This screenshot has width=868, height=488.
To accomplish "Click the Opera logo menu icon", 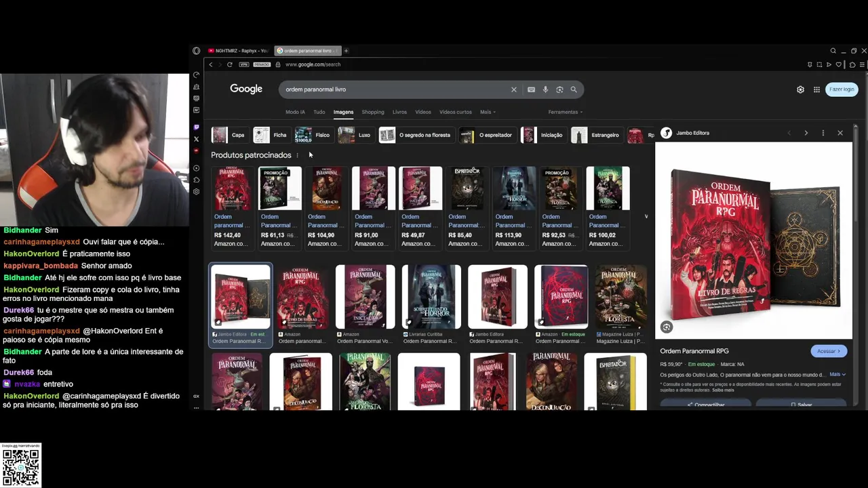I will (196, 51).
